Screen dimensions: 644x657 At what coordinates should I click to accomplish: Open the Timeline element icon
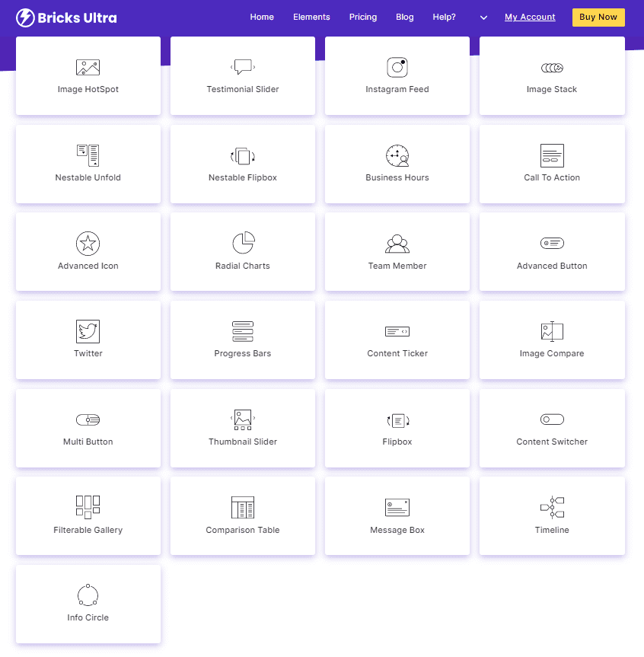click(x=552, y=507)
